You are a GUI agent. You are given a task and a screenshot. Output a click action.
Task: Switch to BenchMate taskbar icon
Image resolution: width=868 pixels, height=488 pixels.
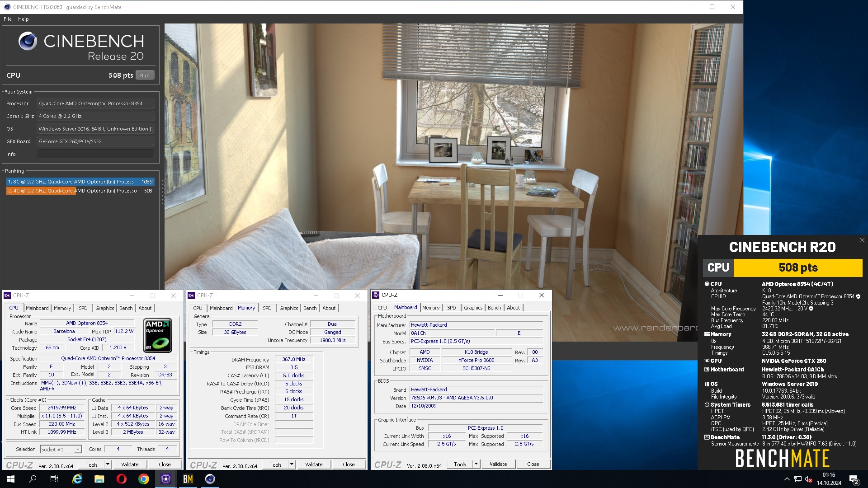tap(188, 479)
